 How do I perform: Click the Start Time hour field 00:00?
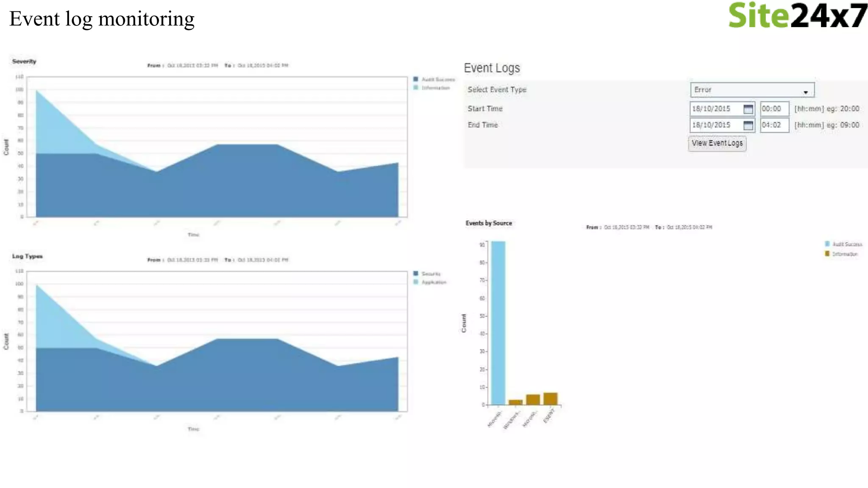(x=774, y=109)
